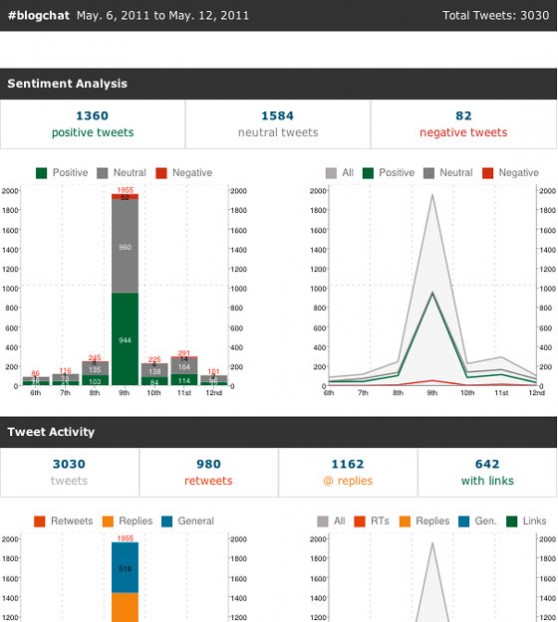Image resolution: width=558 pixels, height=622 pixels.
Task: Click the May. 6, 2011 to May. 12, 2011 date range
Action: tap(163, 15)
